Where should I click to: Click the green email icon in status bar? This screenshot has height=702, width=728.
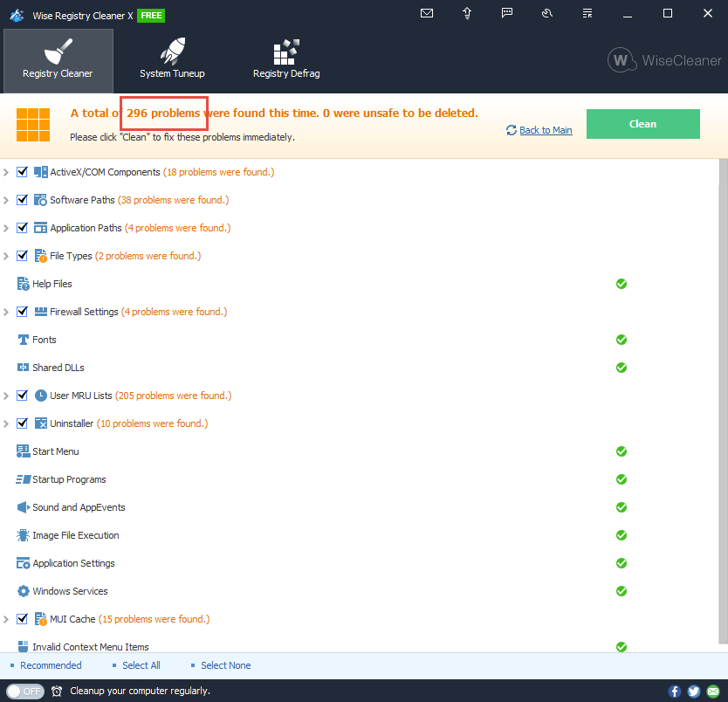coord(713,692)
